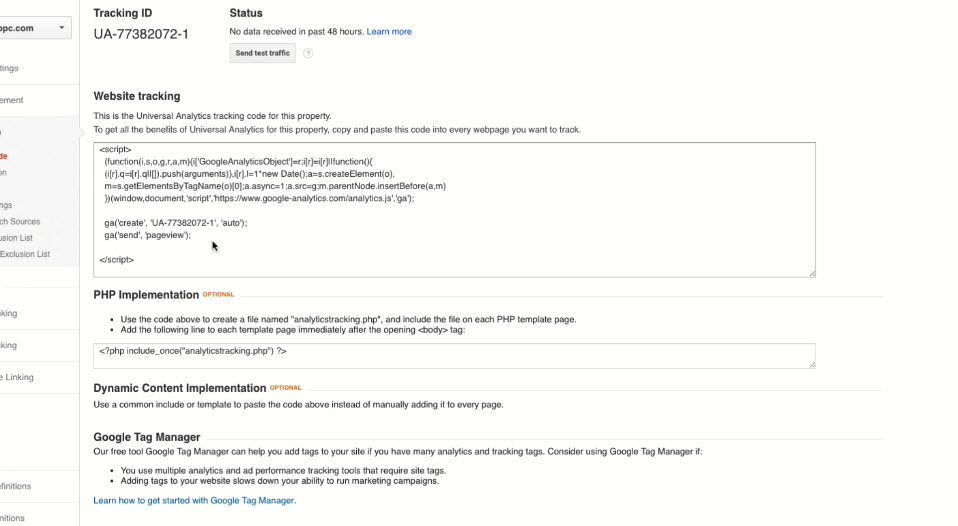Click the Website tracking section heading
The width and height of the screenshot is (958, 526).
tap(137, 96)
